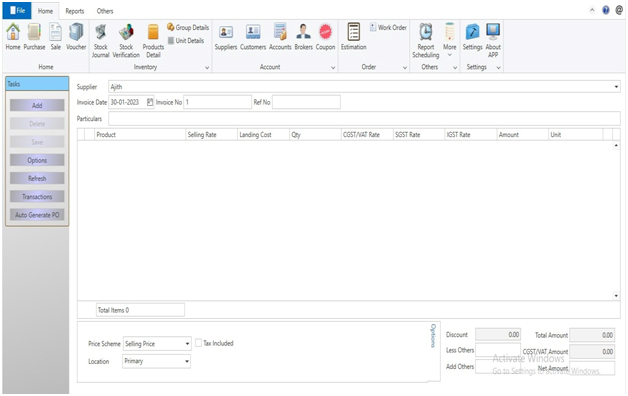
Task: Open the Supplier dropdown
Action: click(616, 87)
